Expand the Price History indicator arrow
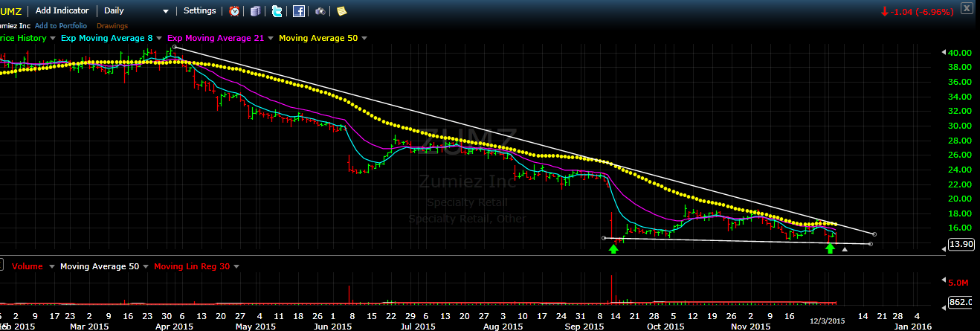Viewport: 980px width, 331px height. (54, 38)
